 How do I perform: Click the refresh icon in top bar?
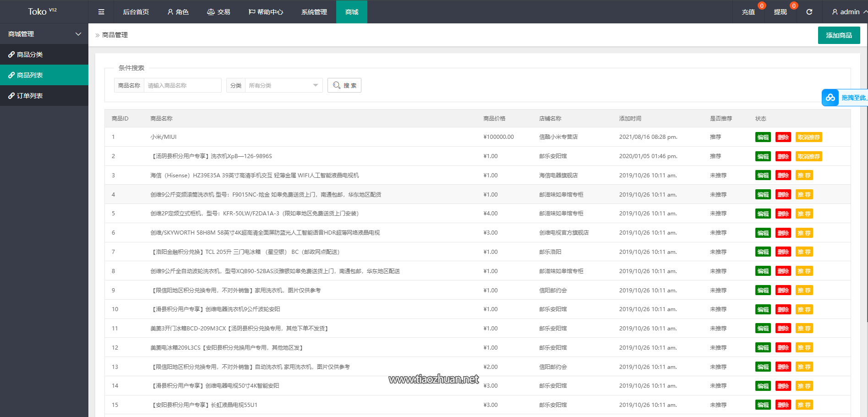(809, 12)
